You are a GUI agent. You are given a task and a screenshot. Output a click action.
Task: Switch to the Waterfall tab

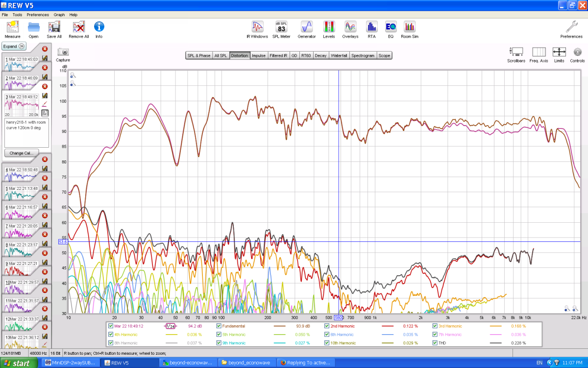(339, 55)
